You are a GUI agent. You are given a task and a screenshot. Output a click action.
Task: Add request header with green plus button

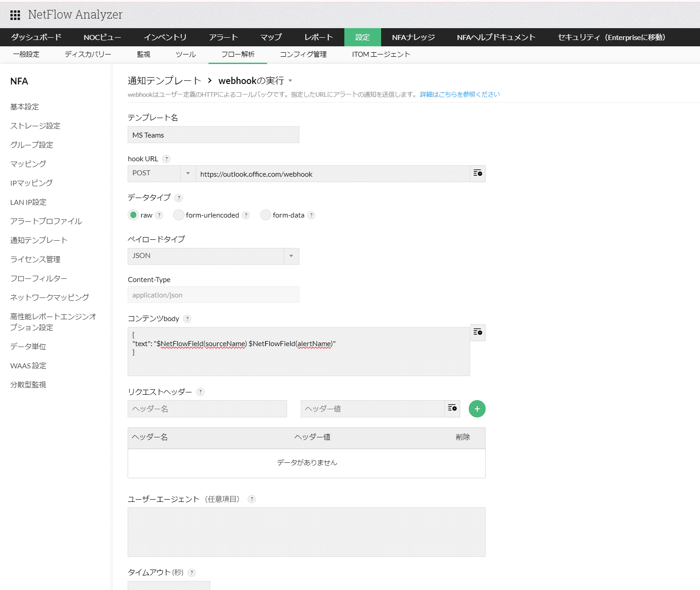[x=477, y=409]
